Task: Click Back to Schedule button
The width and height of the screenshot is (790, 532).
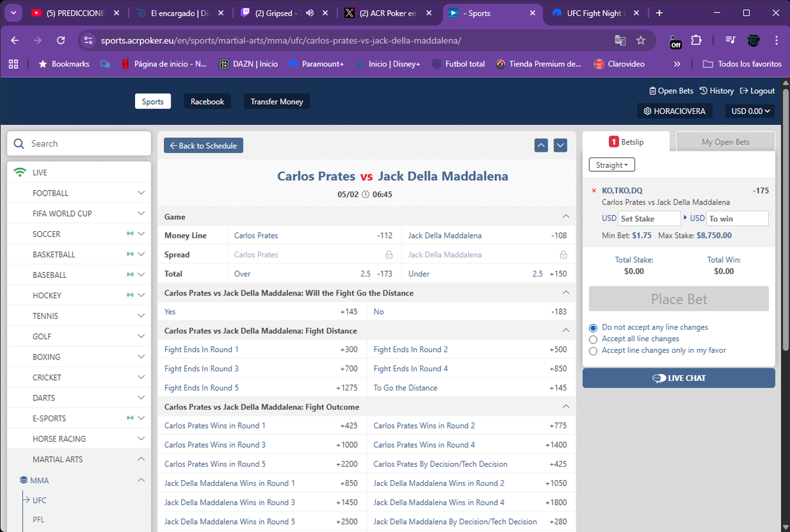Action: coord(203,146)
